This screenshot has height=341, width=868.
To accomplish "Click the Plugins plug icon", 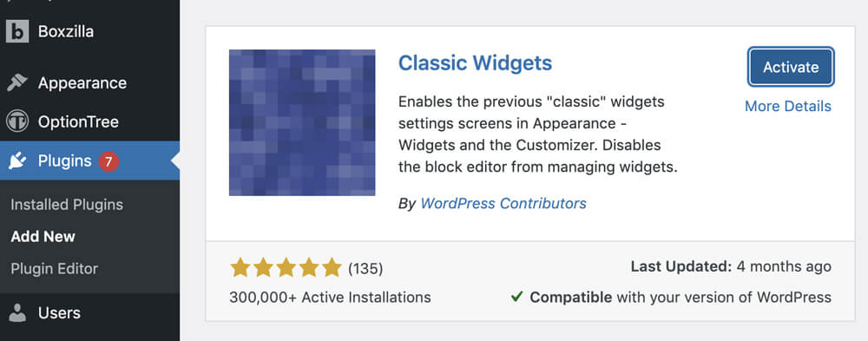I will pyautogui.click(x=17, y=161).
